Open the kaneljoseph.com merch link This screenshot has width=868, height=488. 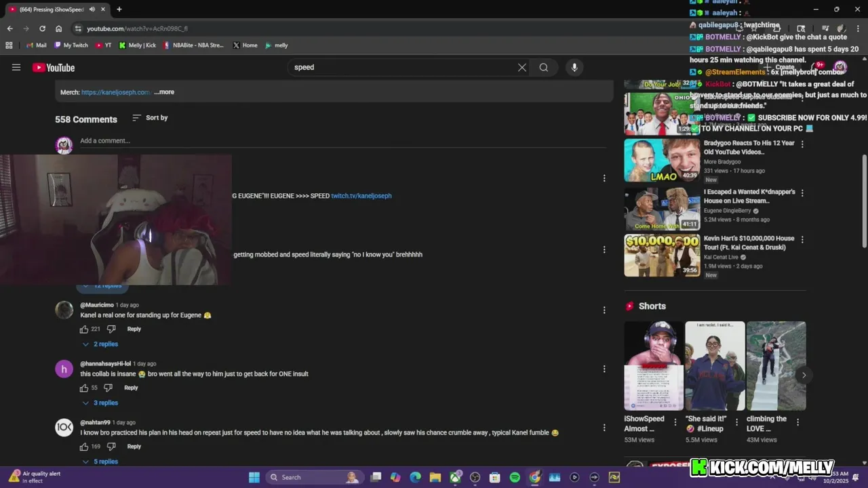pos(116,92)
